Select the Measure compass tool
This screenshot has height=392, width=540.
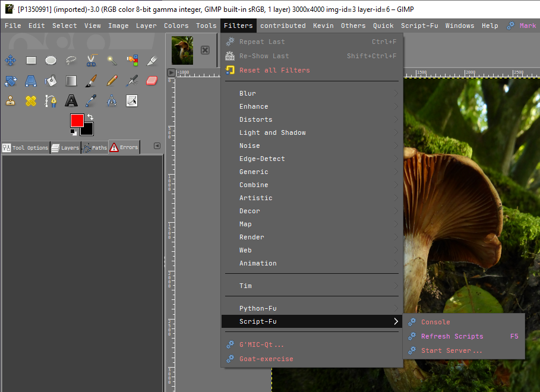pos(112,101)
